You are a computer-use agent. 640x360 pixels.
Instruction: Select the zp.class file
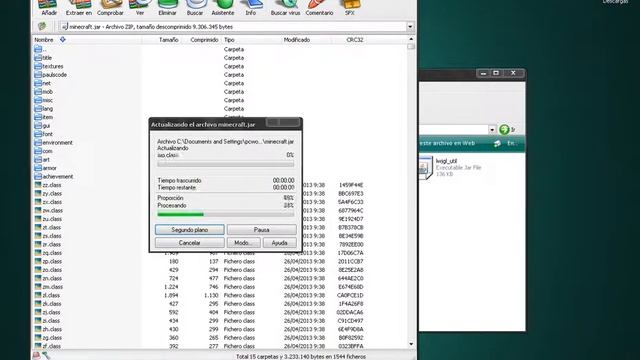[x=48, y=262]
